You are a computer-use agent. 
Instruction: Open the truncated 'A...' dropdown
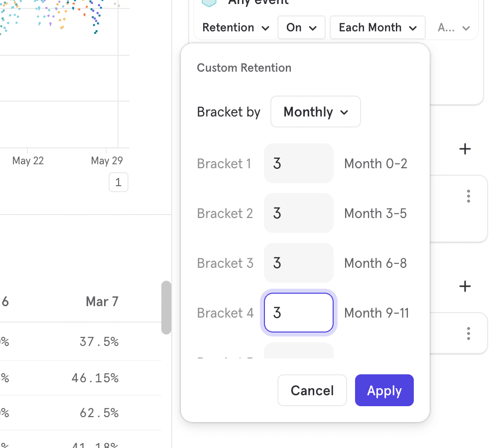coord(454,28)
